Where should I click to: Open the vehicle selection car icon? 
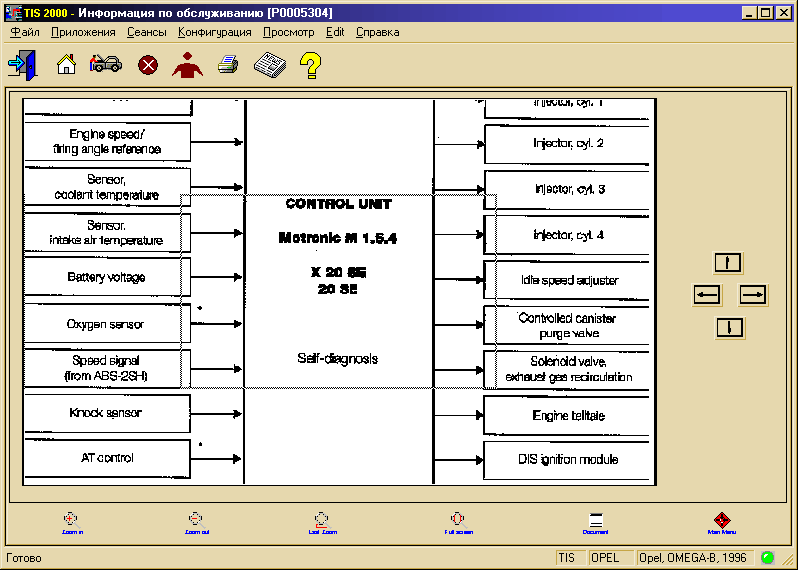106,64
